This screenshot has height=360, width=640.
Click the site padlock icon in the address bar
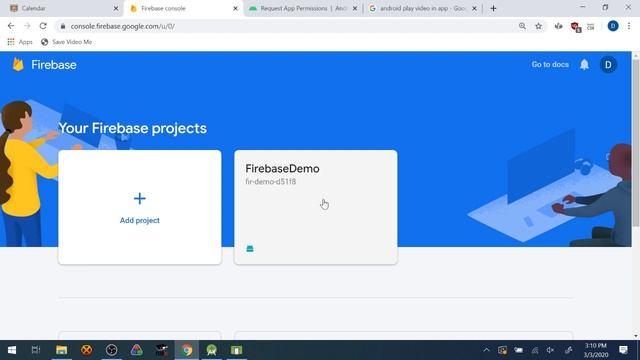tap(62, 26)
